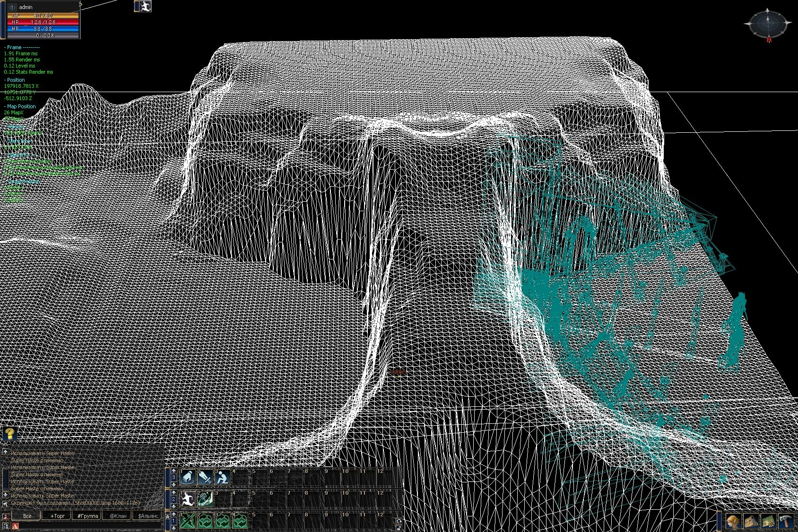Select the +Торг chat tab
The image size is (798, 532).
(56, 515)
